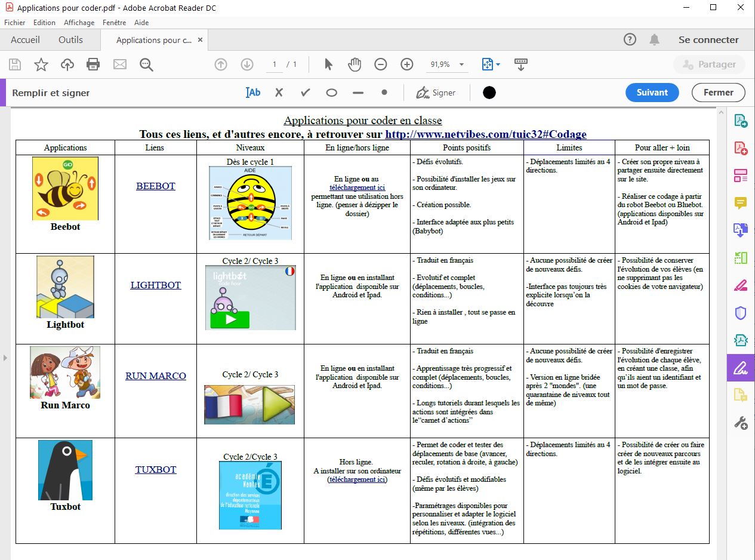This screenshot has height=560, width=755.
Task: Select the line dash tool
Action: click(358, 93)
